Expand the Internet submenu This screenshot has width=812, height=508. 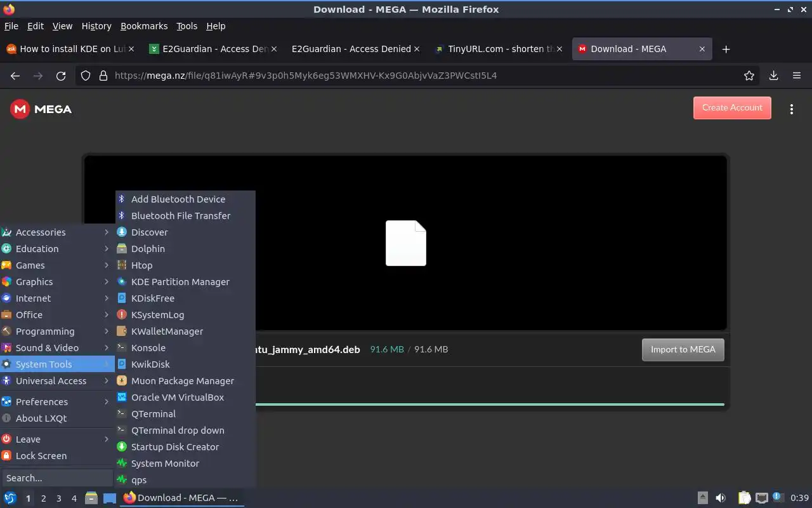(x=57, y=298)
